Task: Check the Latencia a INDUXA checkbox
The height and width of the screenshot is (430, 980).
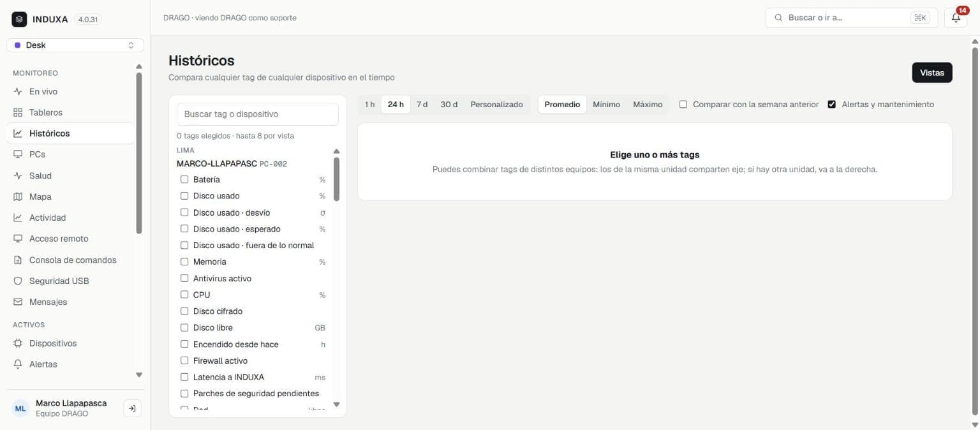Action: click(184, 377)
